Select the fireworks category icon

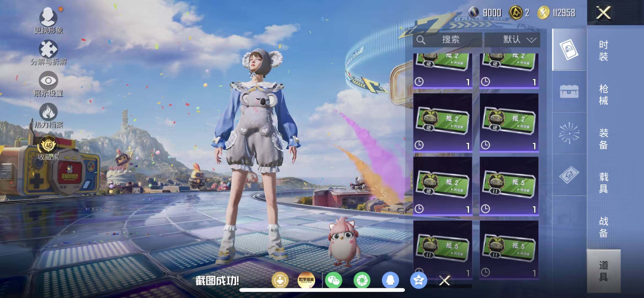(569, 133)
